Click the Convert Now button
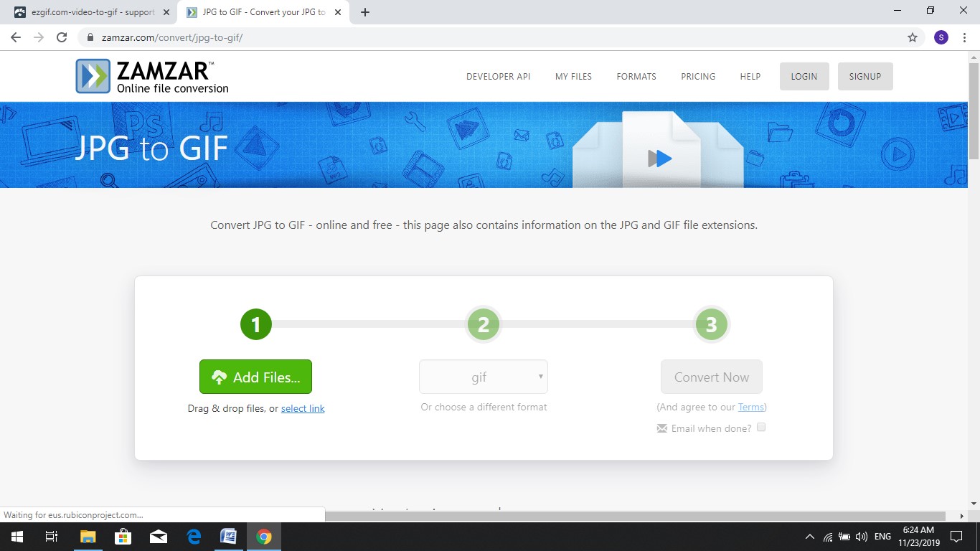Image resolution: width=980 pixels, height=551 pixels. [711, 377]
